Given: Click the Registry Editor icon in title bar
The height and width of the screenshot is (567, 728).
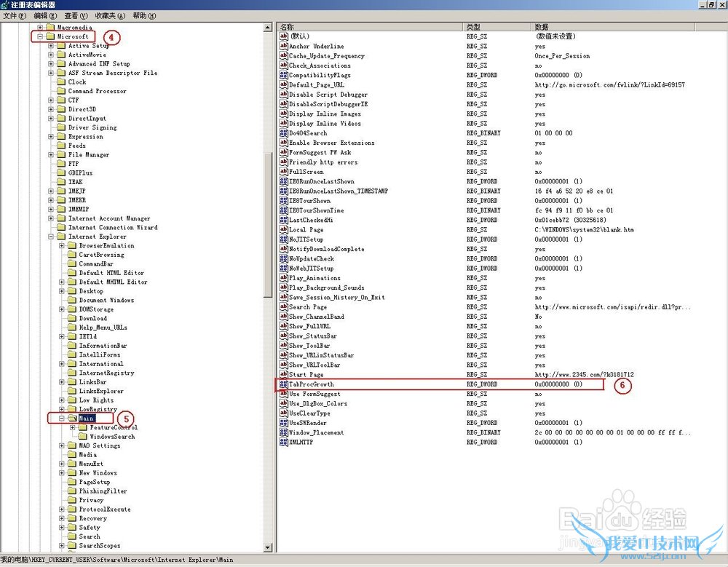Looking at the screenshot, I should [6, 5].
